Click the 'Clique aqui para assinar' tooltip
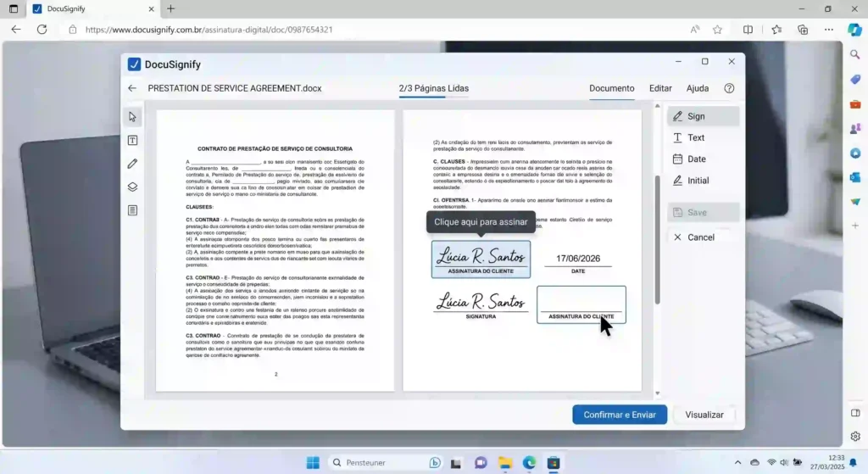 point(481,222)
